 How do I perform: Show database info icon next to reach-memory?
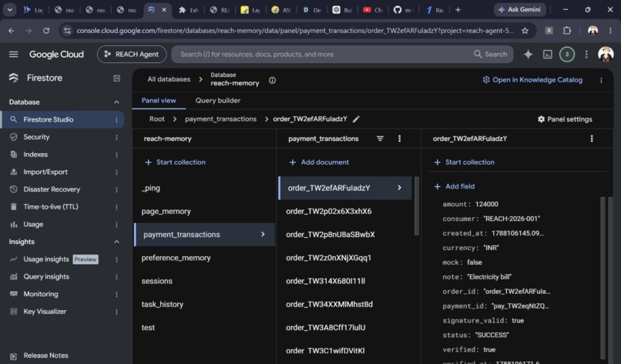point(272,80)
